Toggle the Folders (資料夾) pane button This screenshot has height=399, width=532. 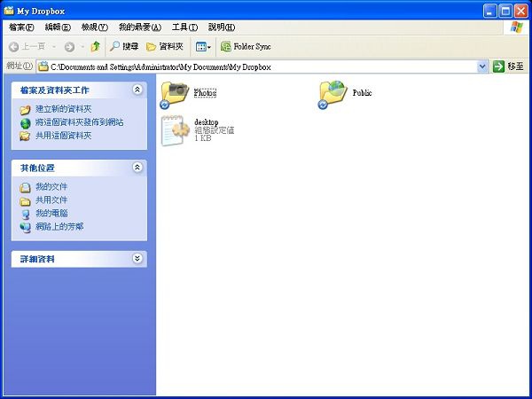tap(164, 46)
